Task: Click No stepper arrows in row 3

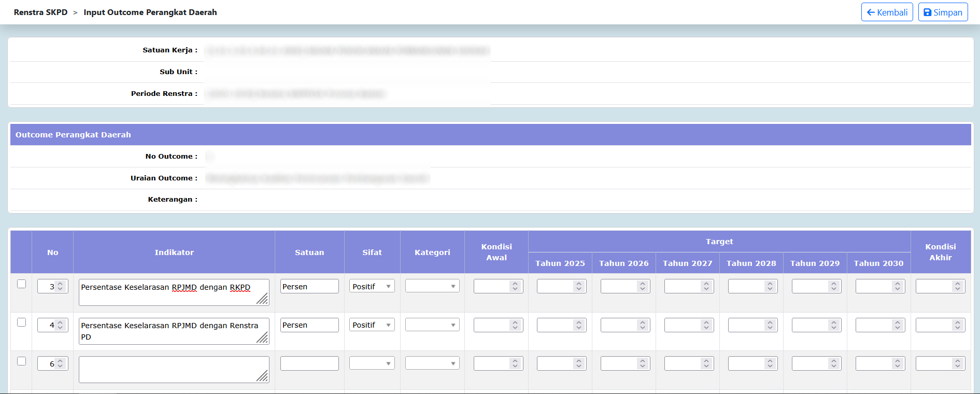Action: coord(60,286)
